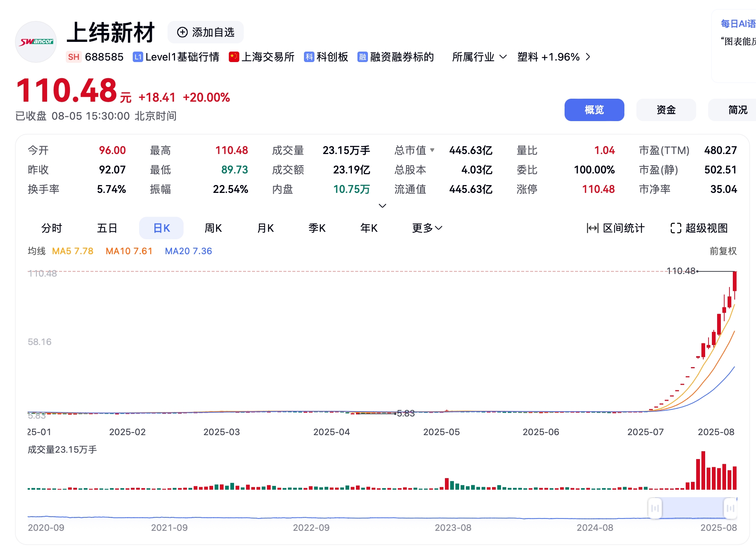Click stock code 688585
This screenshot has width=756, height=551.
tap(104, 57)
